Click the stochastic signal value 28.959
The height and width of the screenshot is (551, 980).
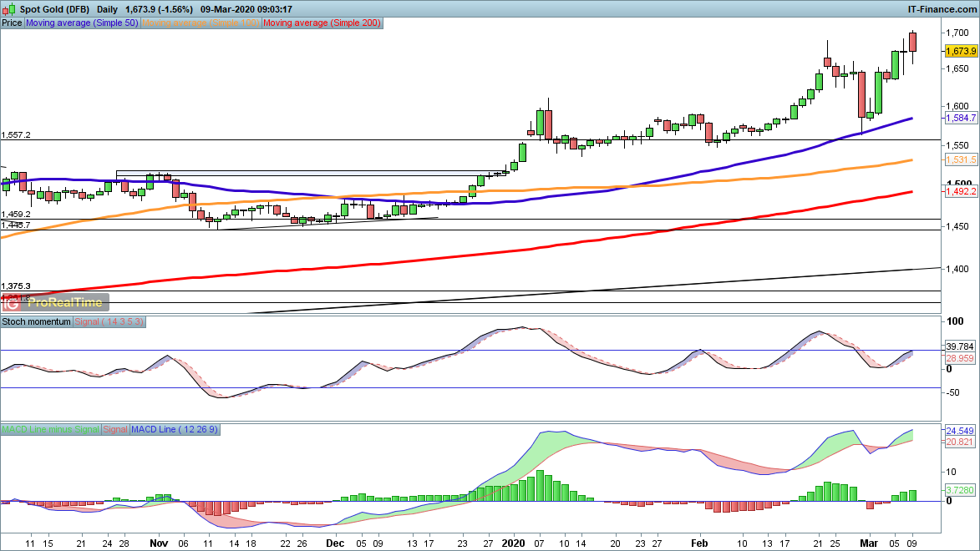[960, 359]
